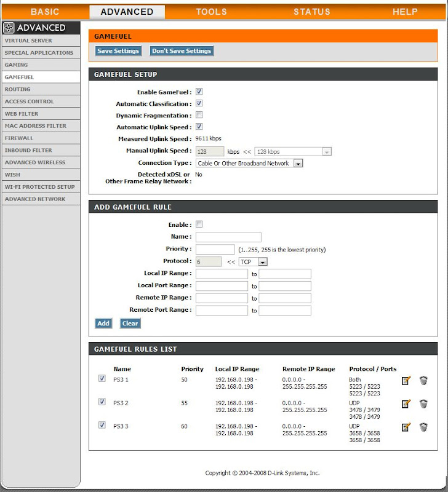Open the 128 kbps uplink speed dropdown

(293, 151)
